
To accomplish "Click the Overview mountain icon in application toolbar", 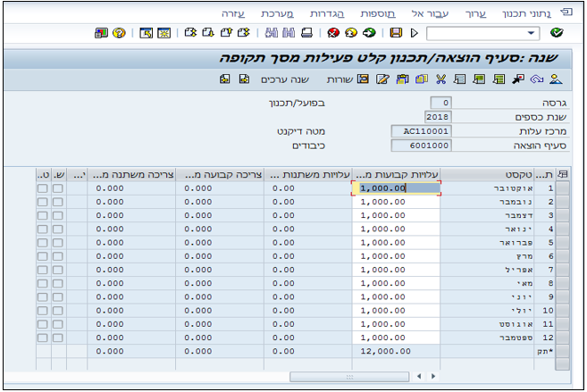I will pyautogui.click(x=556, y=79).
